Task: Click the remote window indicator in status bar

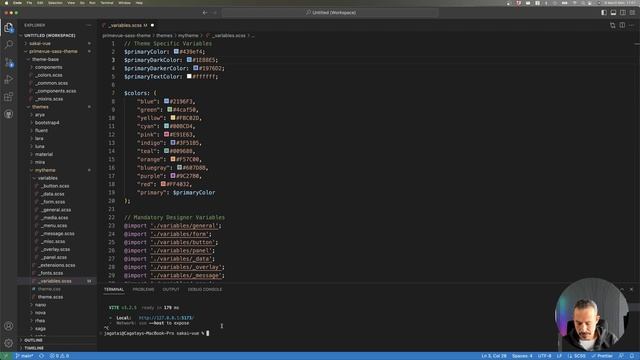Action: (5, 356)
